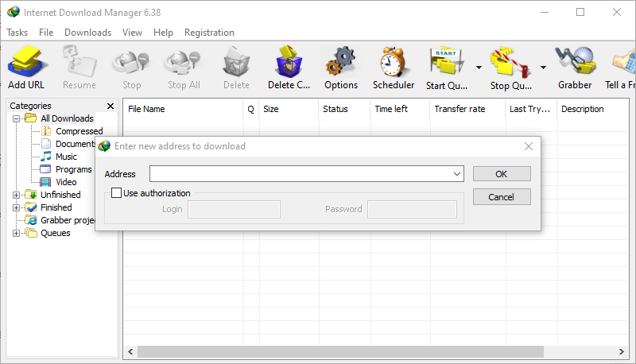Select the Documents category in tree
This screenshot has height=364, width=636.
[x=75, y=144]
